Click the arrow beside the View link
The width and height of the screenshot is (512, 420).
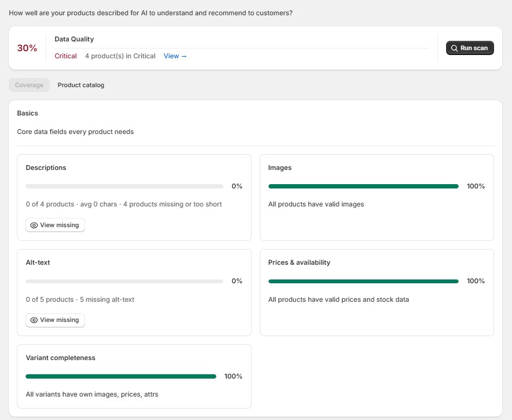click(184, 56)
